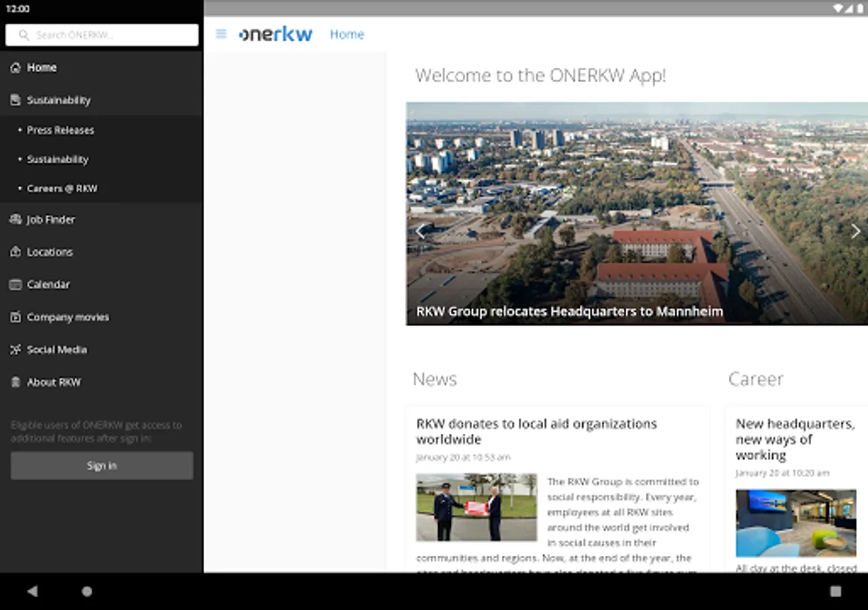
Task: Focus the Search ONERKW field
Action: point(102,35)
